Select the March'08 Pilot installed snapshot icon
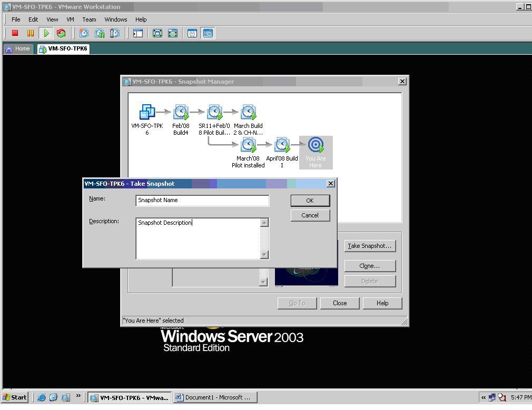Screen dimensions: 532x410 coord(249,145)
